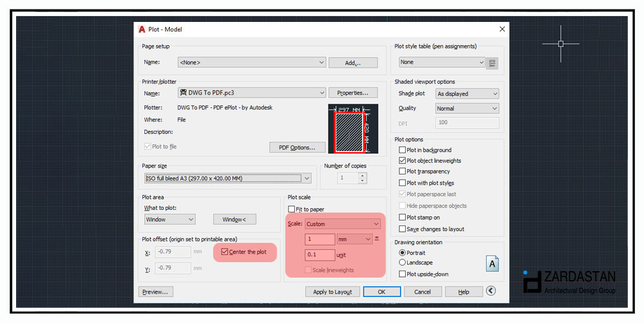This screenshot has height=324, width=644.
Task: Click the collapse dialog arrow icon
Action: [x=491, y=291]
